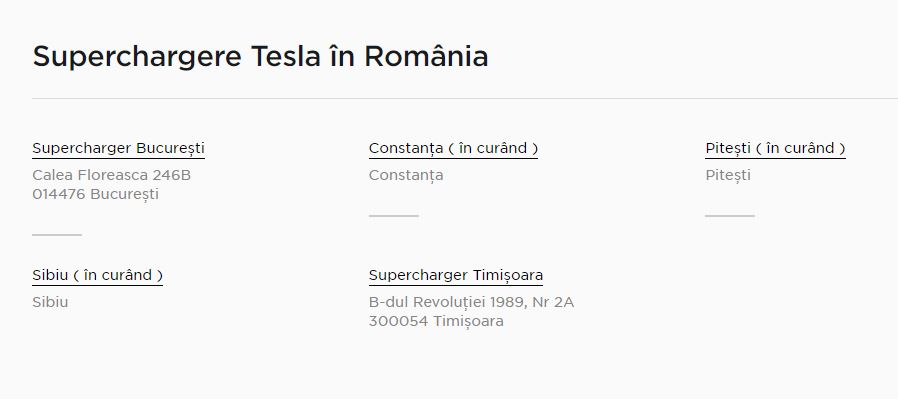Viewport: 898px width, 399px height.
Task: Click the short divider under Pitești entry
Action: coord(730,216)
